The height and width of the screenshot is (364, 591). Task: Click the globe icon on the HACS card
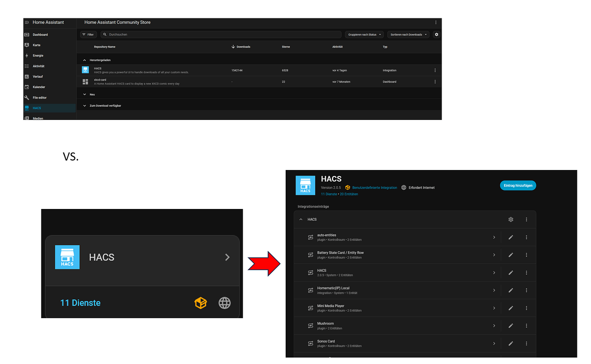224,302
